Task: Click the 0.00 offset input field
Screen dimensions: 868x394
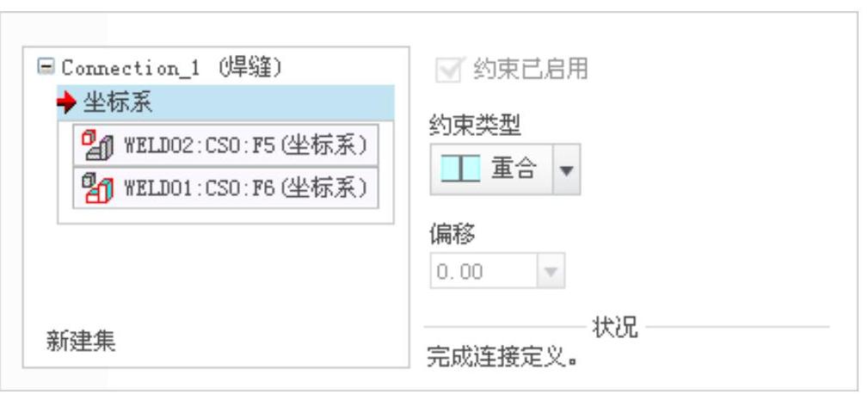Action: pyautogui.click(x=483, y=271)
